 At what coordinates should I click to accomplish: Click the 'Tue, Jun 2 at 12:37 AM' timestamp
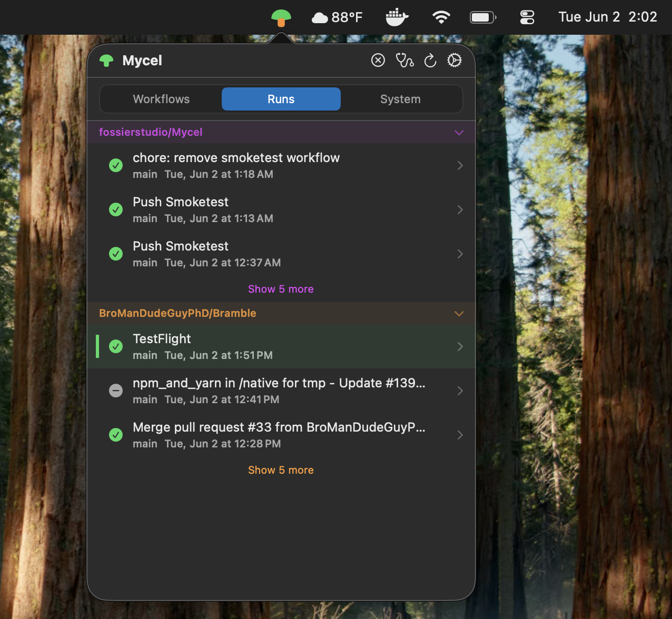223,263
